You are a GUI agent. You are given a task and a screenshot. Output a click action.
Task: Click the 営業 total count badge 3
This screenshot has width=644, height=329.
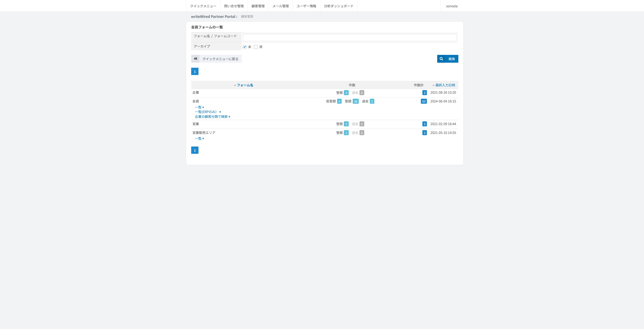pyautogui.click(x=424, y=124)
